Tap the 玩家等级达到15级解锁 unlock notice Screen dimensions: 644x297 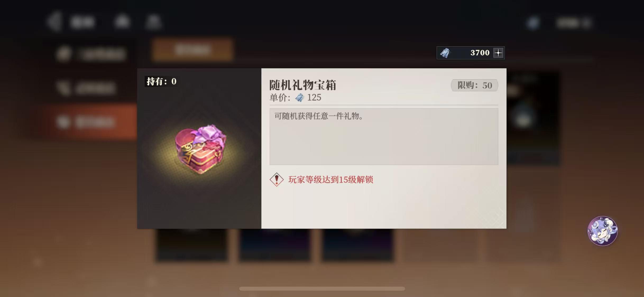coord(331,180)
